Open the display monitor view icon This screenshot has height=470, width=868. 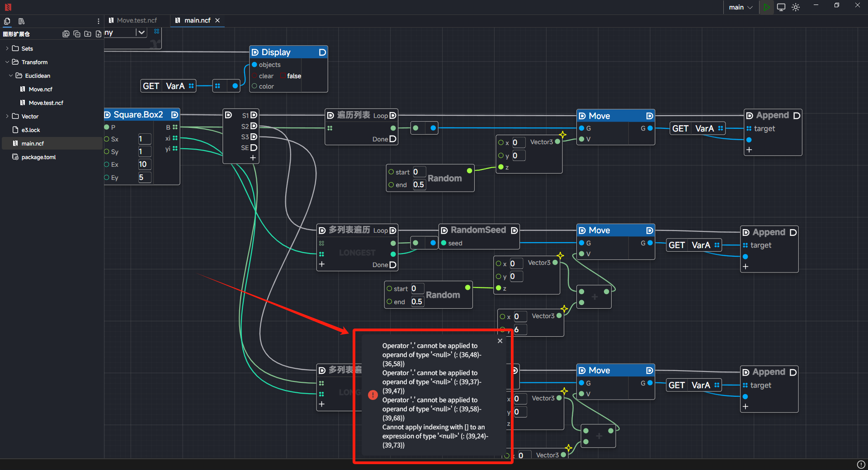click(781, 7)
